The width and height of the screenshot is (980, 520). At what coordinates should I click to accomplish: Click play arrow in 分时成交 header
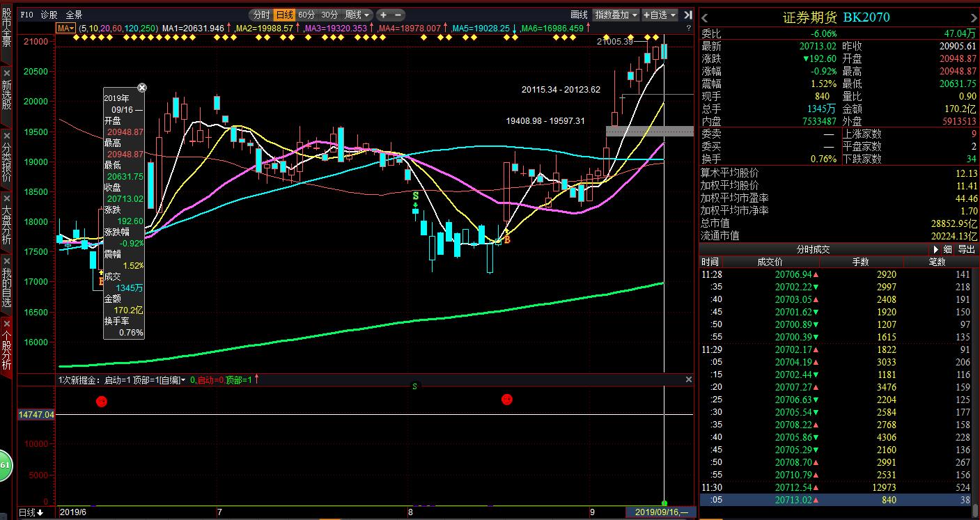pos(935,249)
